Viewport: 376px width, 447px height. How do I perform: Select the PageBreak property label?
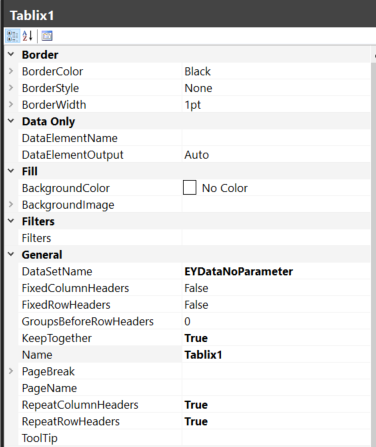pyautogui.click(x=48, y=371)
